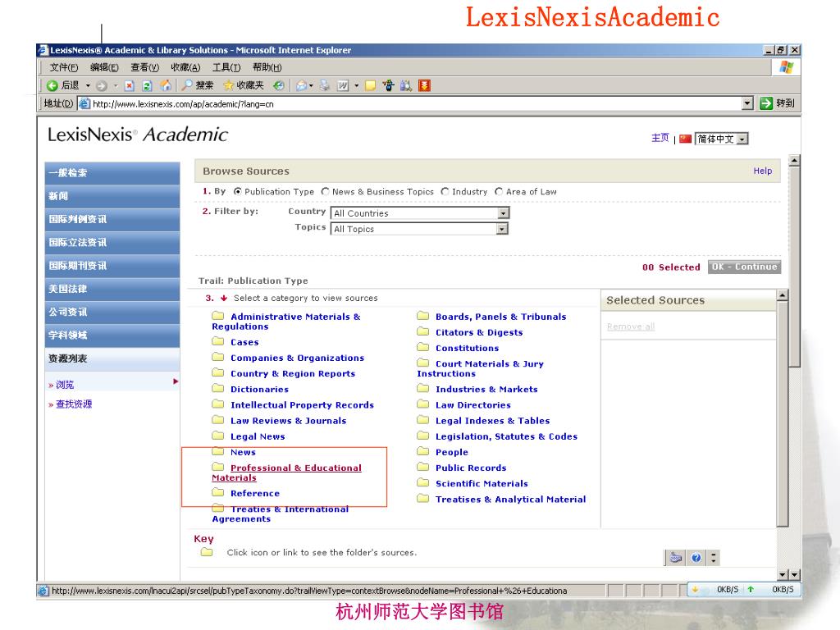Open the 文件(F) menu

coord(64,67)
